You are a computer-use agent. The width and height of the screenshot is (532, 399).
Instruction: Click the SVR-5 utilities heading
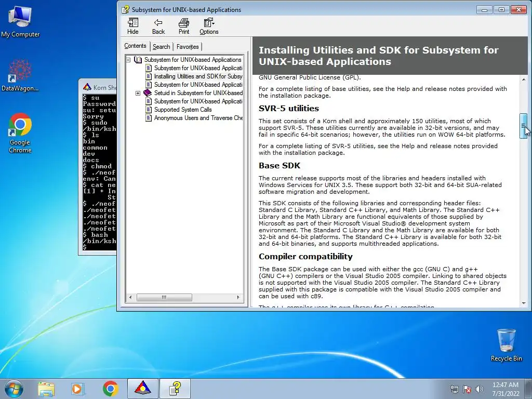click(x=289, y=108)
